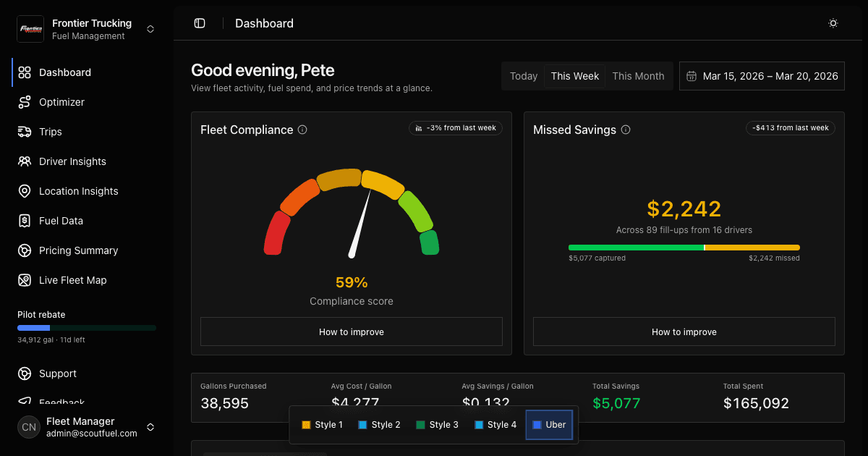
Task: Click the Missed Savings info icon
Action: (626, 130)
